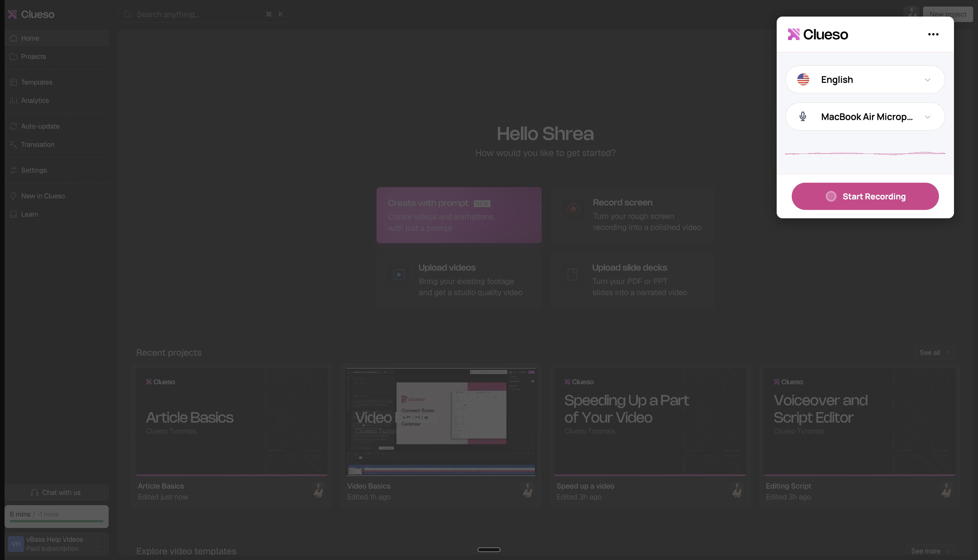Click the 'Hello Shrea' heading
The width and height of the screenshot is (978, 560).
coord(545,133)
